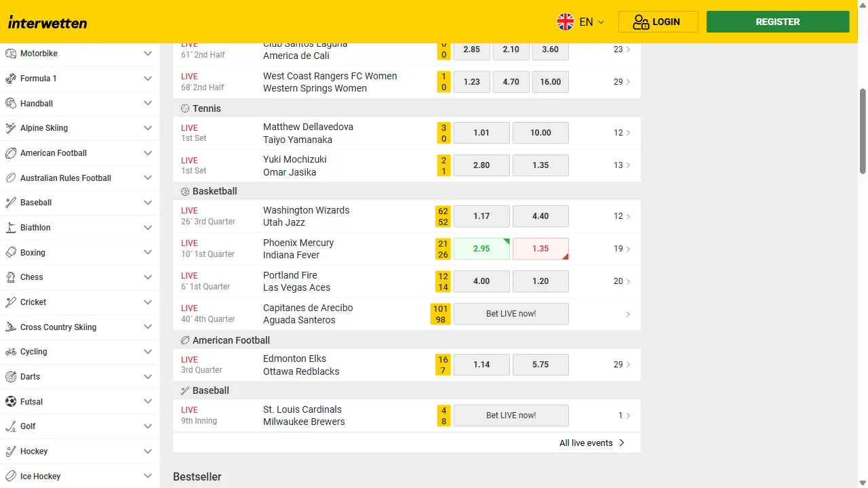Click the Chess piece icon
Screen dimensions: 868x488
[x=11, y=277]
